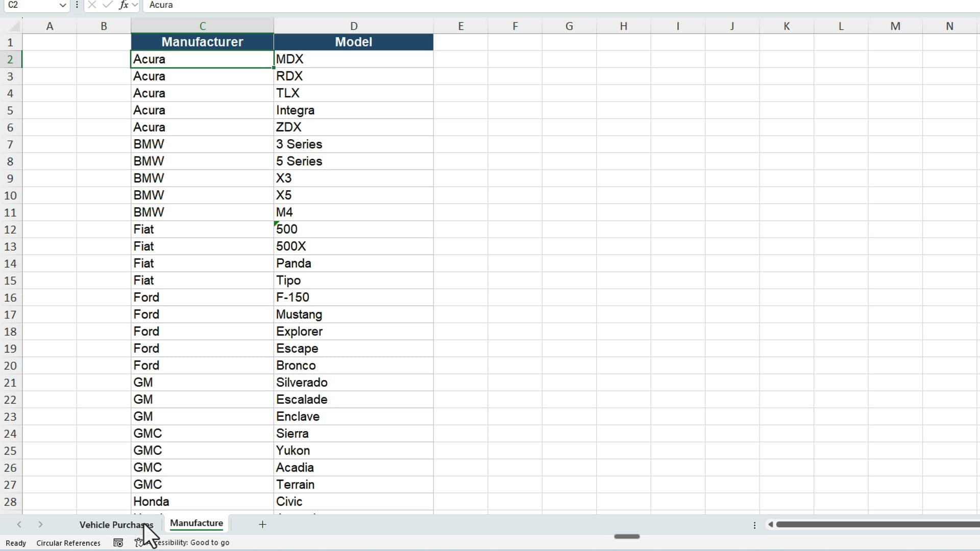Select the cell containing Sierra
The height and width of the screenshot is (551, 980).
pyautogui.click(x=354, y=434)
